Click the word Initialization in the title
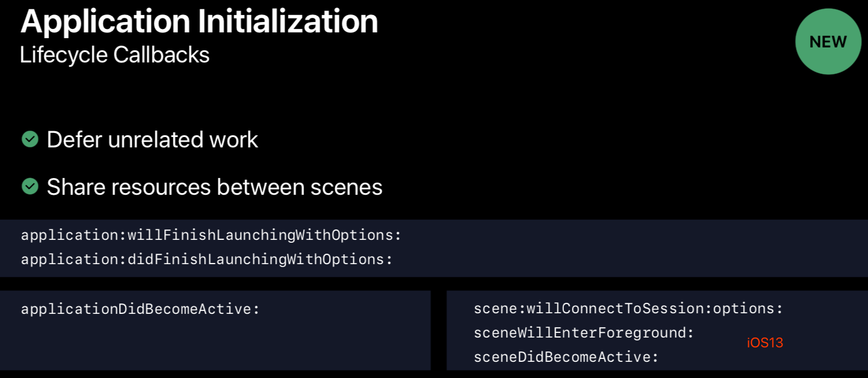Viewport: 868px width, 378px height. [x=288, y=22]
